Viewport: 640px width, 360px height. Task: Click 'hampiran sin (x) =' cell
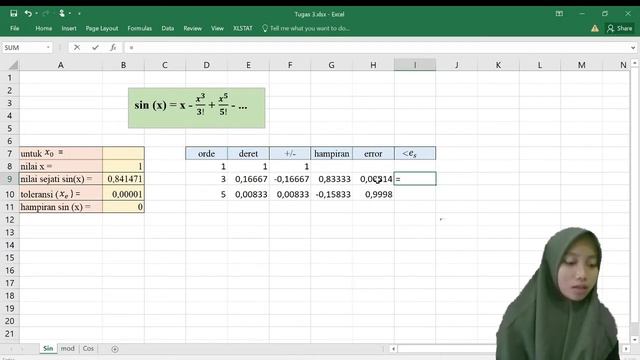tap(60, 207)
